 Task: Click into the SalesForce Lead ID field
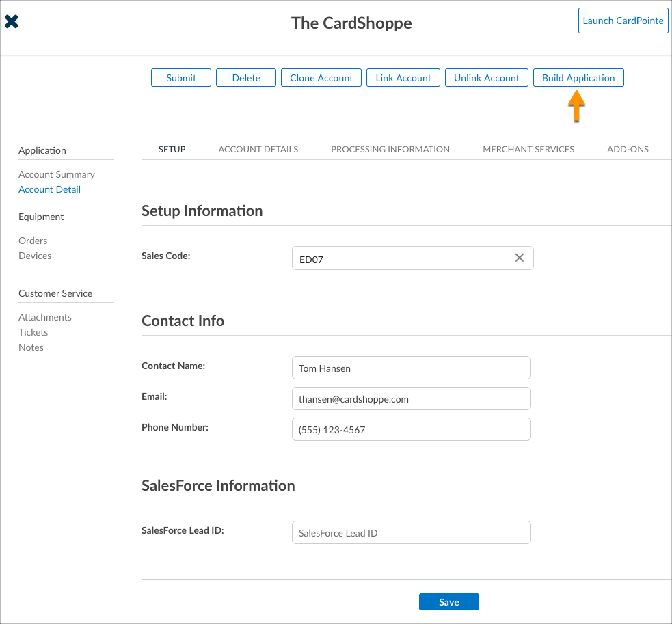411,532
